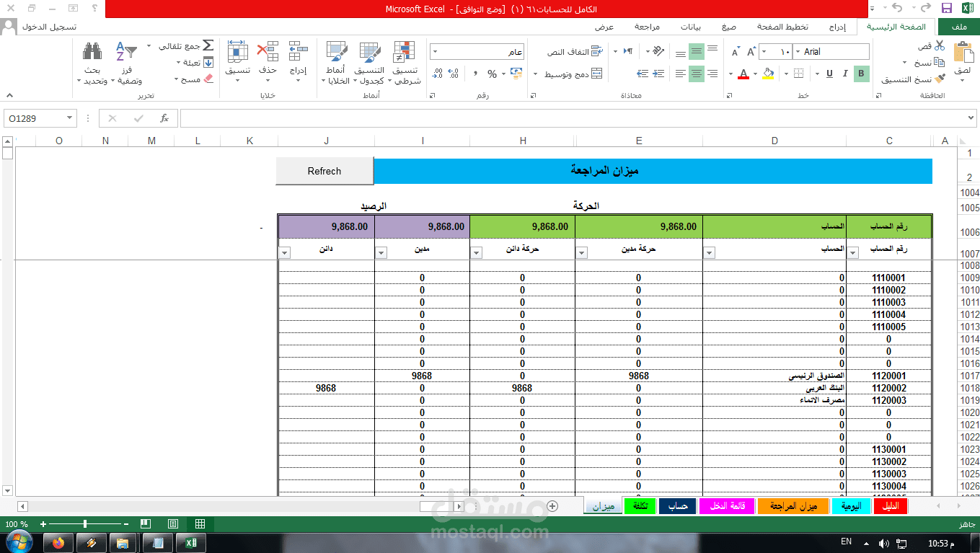Click the Clear (مسح) eraser icon

click(208, 79)
